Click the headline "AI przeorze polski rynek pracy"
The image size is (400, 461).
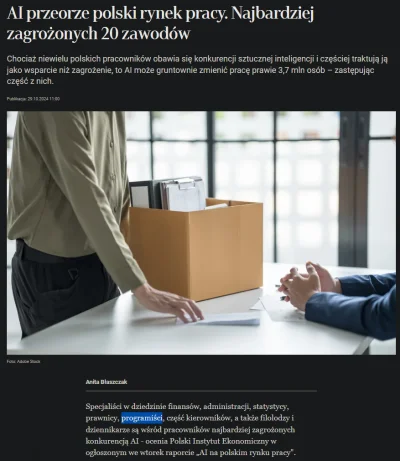pos(117,14)
